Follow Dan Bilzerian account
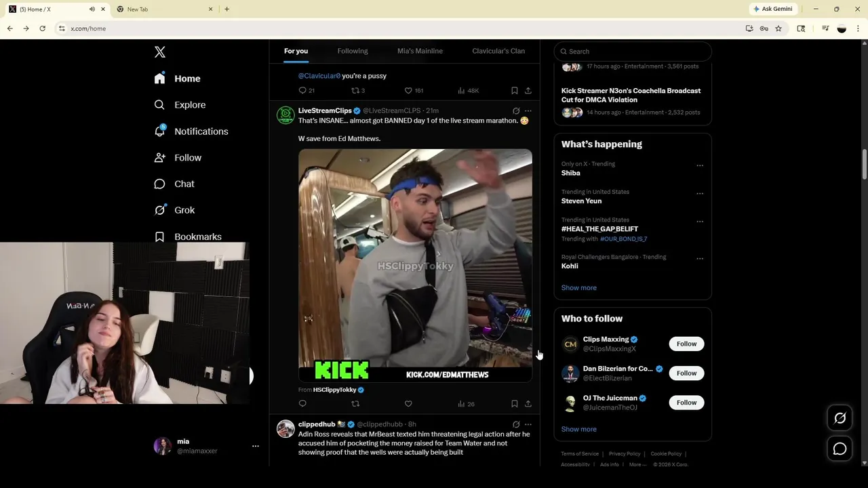 click(686, 373)
